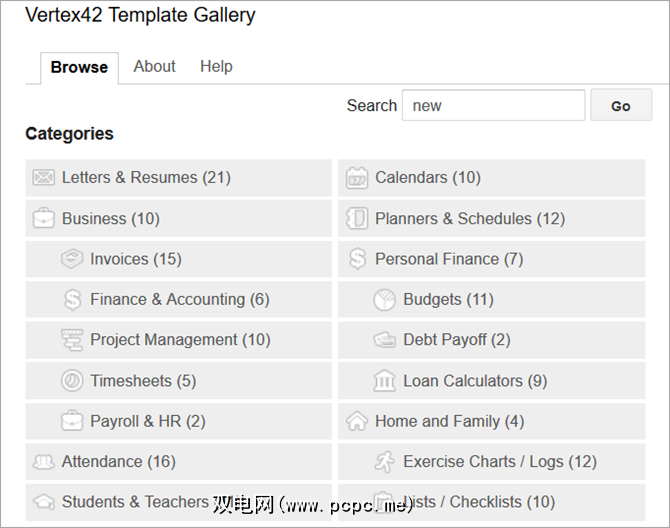Open the Payroll & HR category
The width and height of the screenshot is (670, 528).
tap(147, 421)
